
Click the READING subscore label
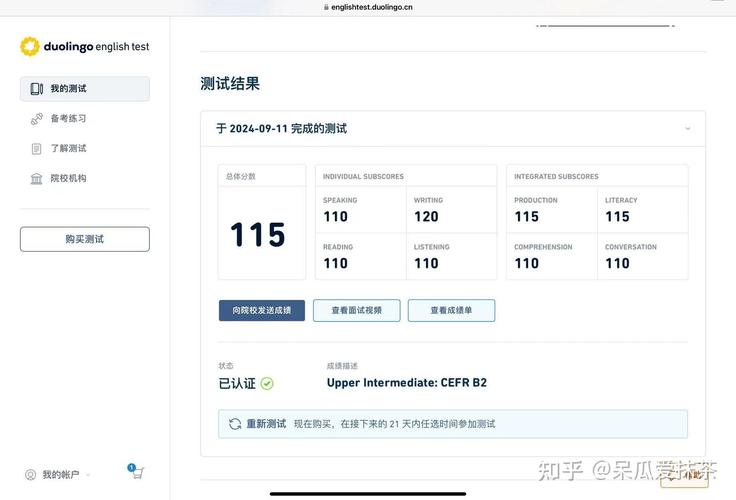[338, 247]
